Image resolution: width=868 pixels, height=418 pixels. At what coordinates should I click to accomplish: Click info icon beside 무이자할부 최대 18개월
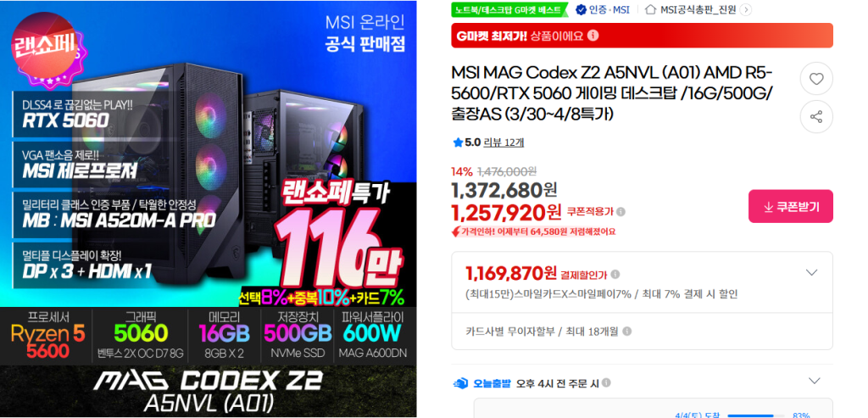coord(626,331)
